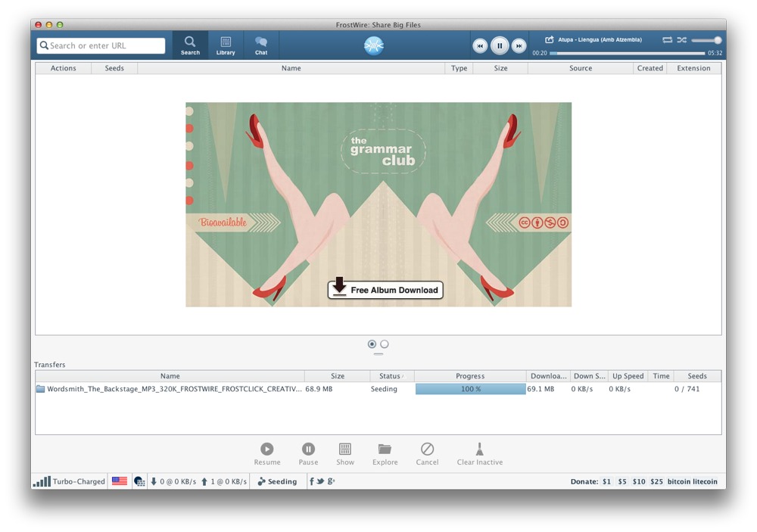Click the US flag language icon
Image resolution: width=757 pixels, height=532 pixels.
click(120, 481)
